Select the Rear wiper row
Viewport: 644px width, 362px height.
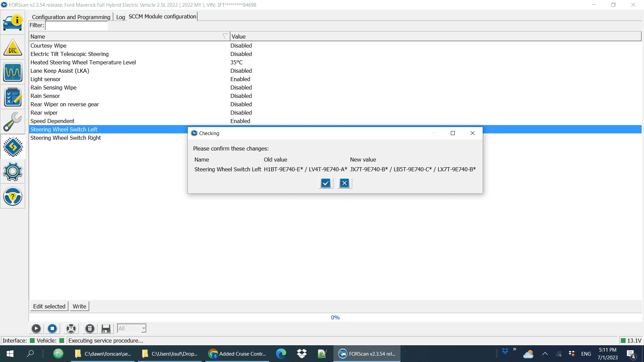point(335,113)
